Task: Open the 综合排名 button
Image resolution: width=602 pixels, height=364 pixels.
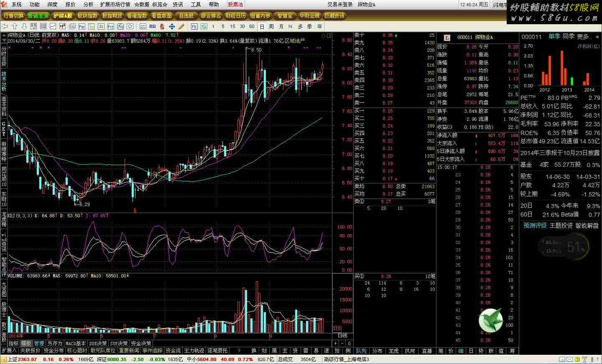Action: pos(211,15)
